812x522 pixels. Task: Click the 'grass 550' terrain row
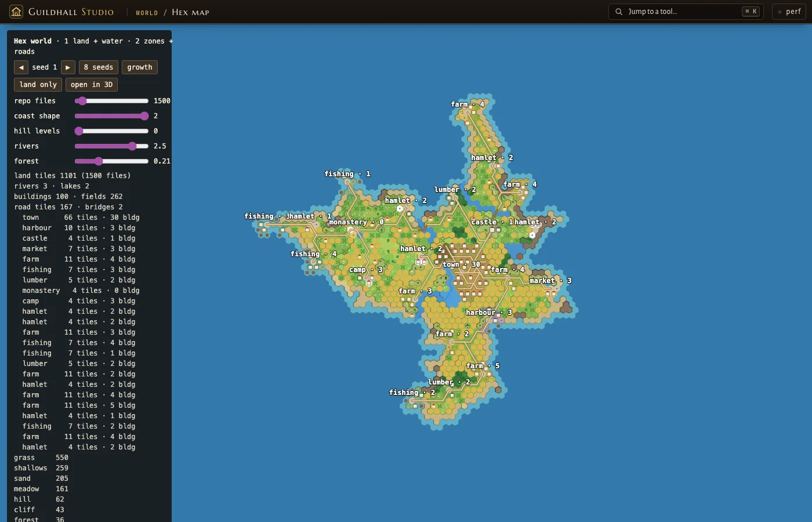click(x=41, y=458)
